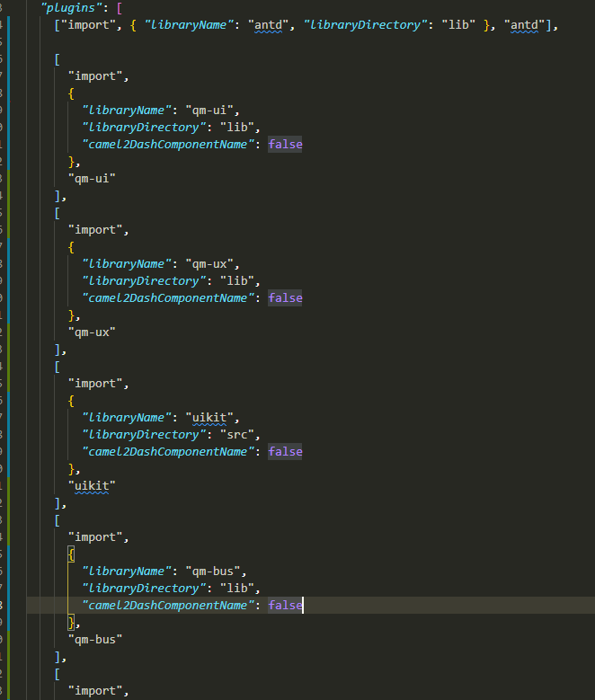This screenshot has height=700, width=595.
Task: Click the boxed opening brace above qm-bus libraryName
Action: coord(71,554)
